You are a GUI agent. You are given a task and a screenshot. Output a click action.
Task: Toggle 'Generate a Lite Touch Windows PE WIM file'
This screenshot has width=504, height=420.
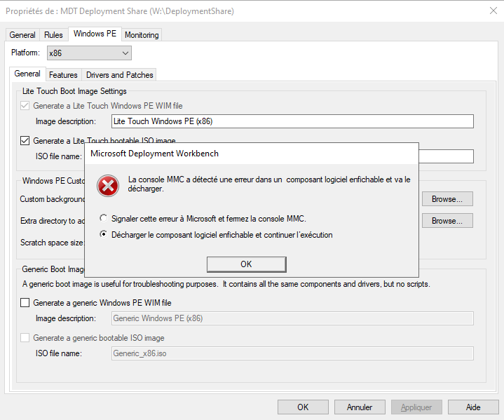click(25, 106)
